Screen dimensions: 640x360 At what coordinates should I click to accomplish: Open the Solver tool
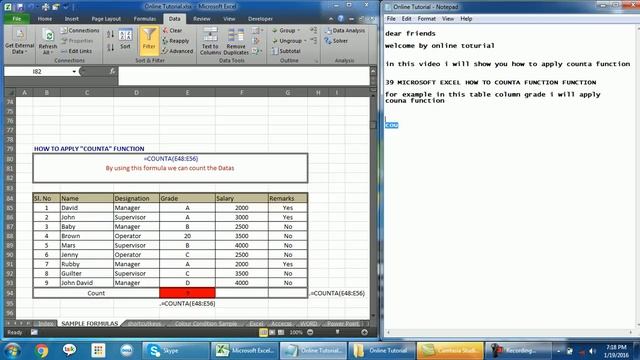click(x=336, y=41)
